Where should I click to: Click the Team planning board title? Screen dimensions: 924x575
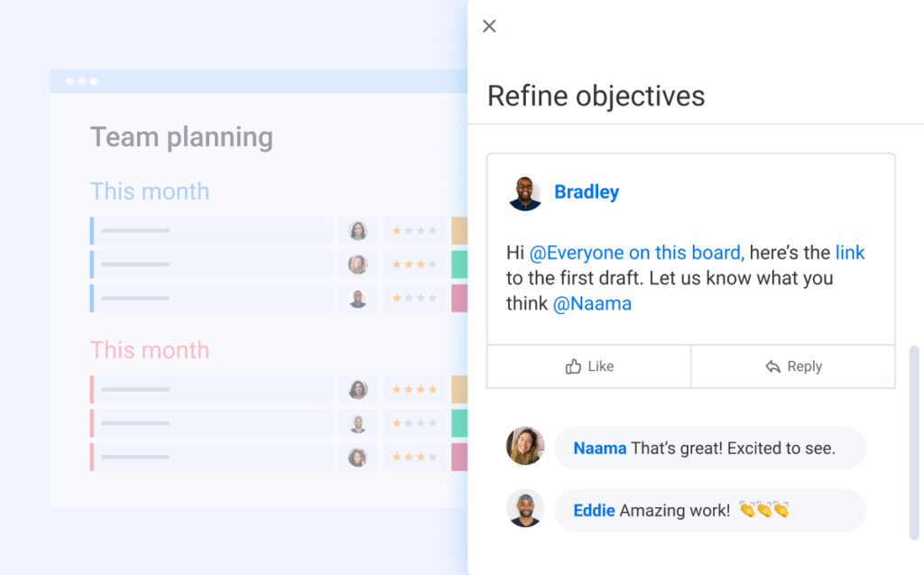click(181, 137)
